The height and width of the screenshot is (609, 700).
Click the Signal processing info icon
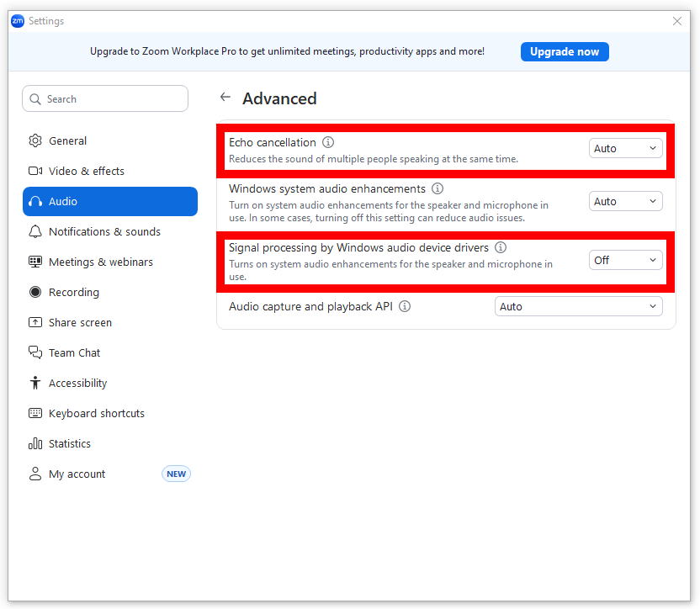pos(500,247)
